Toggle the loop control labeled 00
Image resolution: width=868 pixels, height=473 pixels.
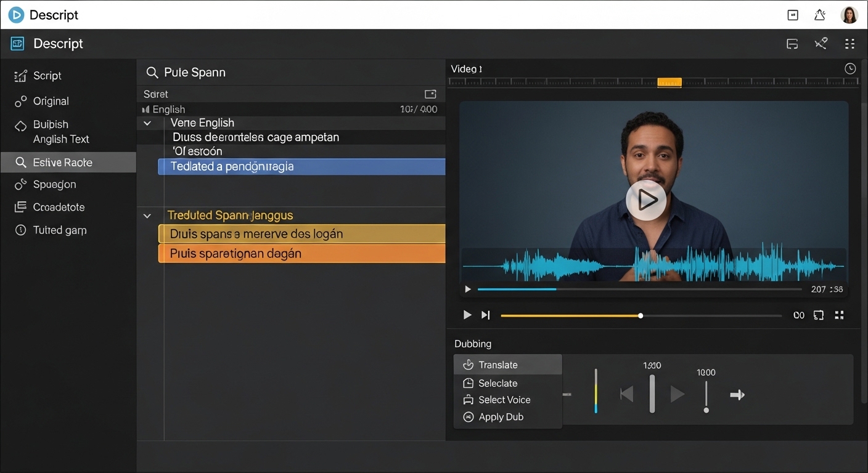tap(799, 315)
